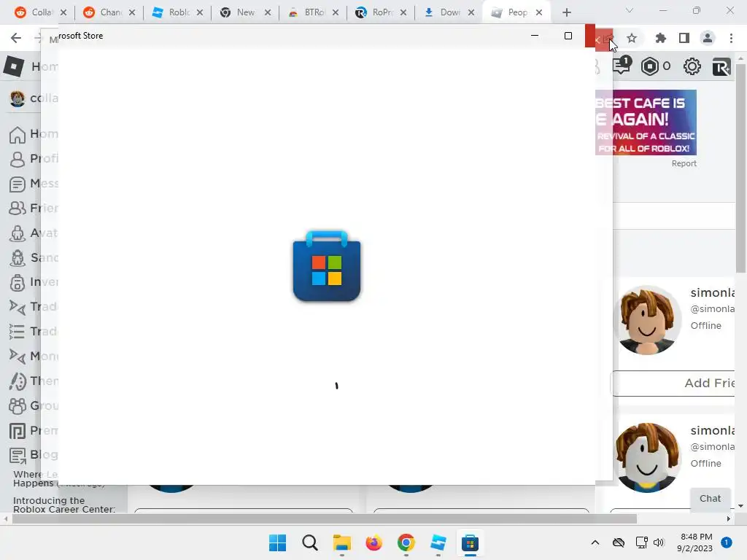Click the Roblox page vertical scrollbar
The height and width of the screenshot is (560, 747).
(740, 168)
